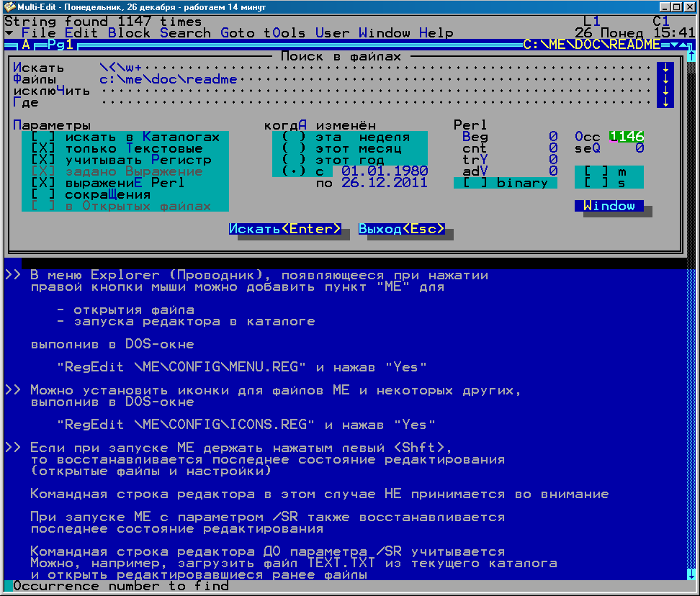
Task: Open history dropdown for исклюЧить field
Action: coord(665,91)
